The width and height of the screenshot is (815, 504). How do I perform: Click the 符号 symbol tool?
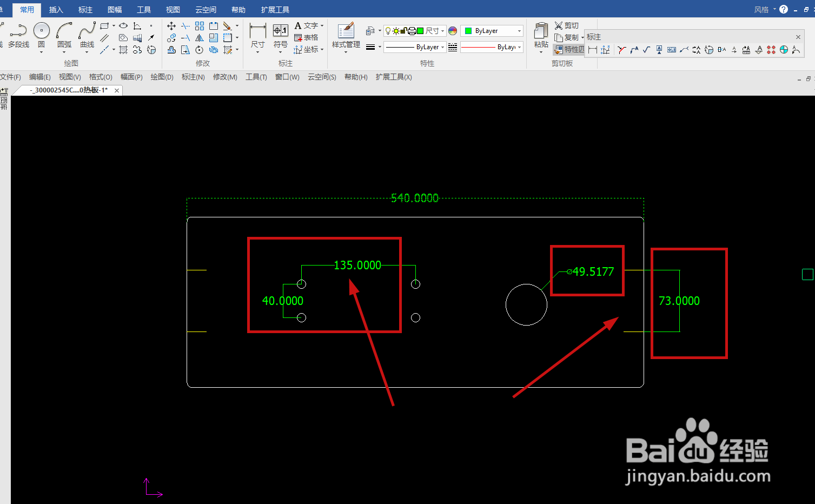pos(281,36)
